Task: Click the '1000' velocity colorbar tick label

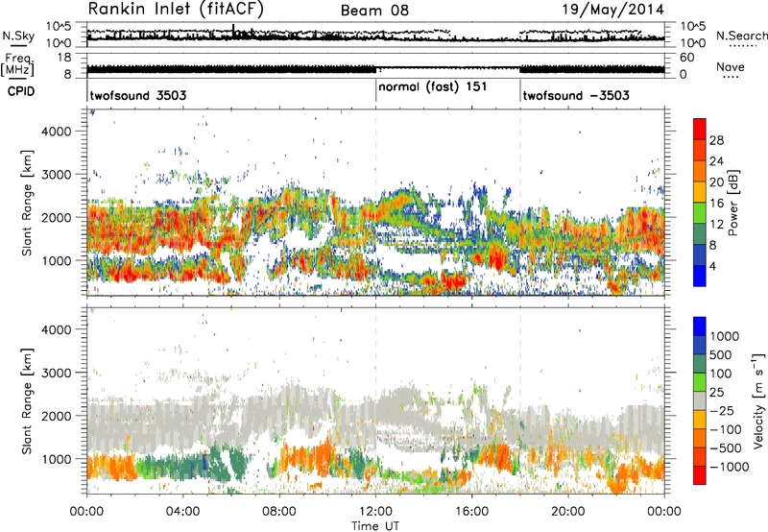Action: (724, 336)
